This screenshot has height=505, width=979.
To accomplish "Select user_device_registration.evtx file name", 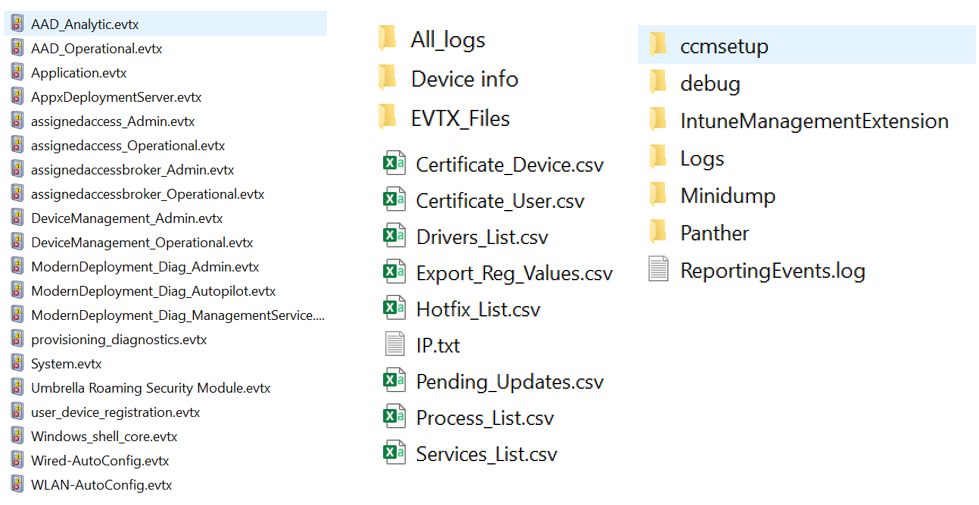I will point(116,413).
